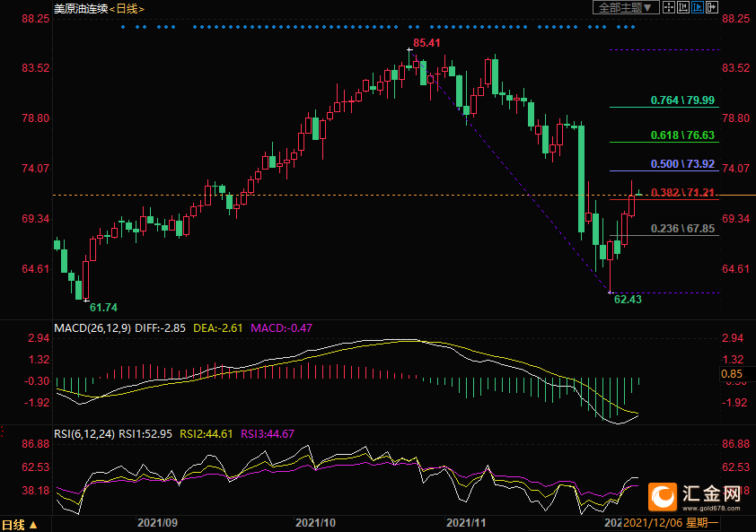Click the 0.236 \ 67.85 retracement label

click(x=683, y=229)
